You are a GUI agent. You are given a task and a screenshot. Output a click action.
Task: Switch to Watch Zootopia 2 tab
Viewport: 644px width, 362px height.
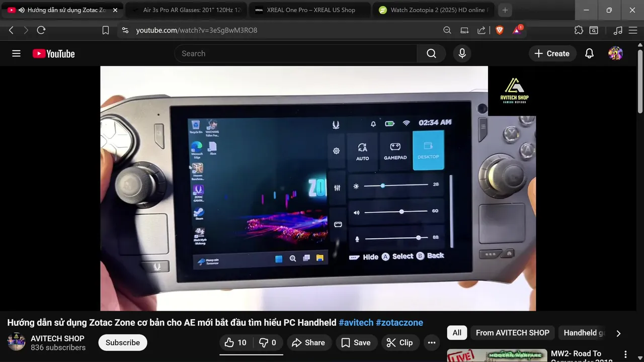point(434,10)
